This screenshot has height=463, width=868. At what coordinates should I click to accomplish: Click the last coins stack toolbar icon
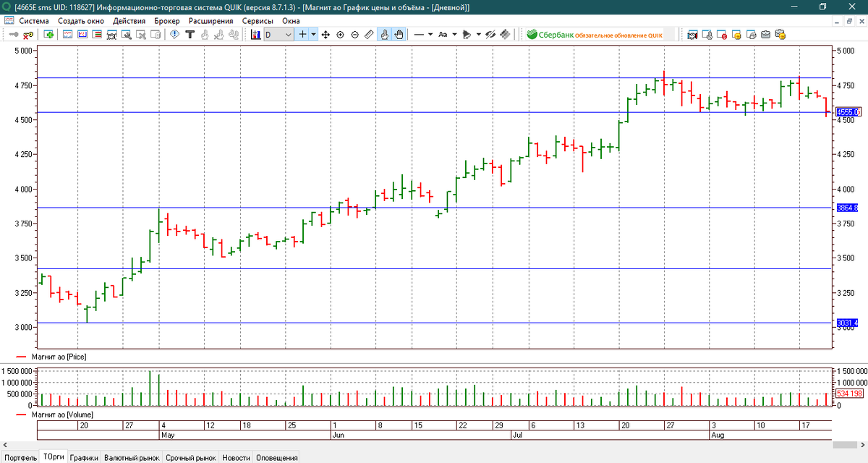780,34
